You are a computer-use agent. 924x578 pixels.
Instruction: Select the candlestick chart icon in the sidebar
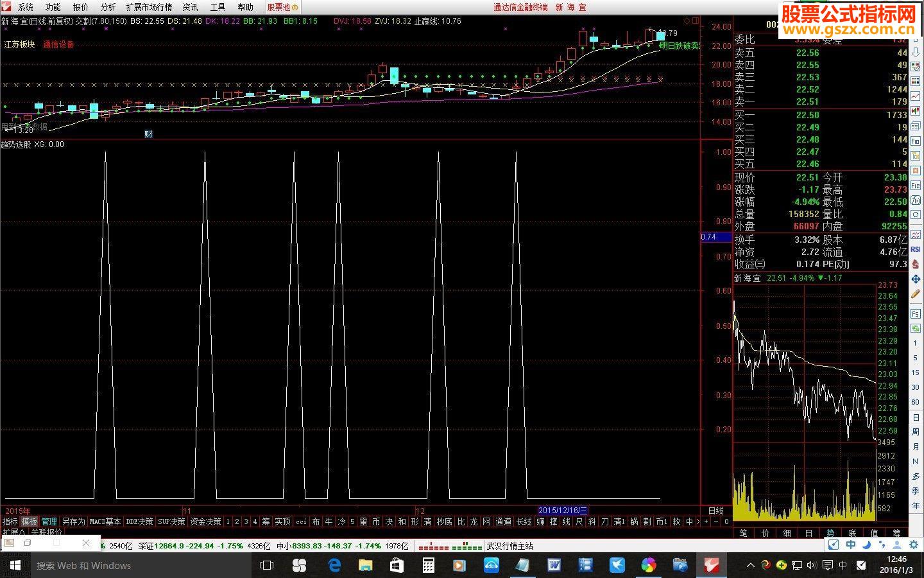(916, 110)
